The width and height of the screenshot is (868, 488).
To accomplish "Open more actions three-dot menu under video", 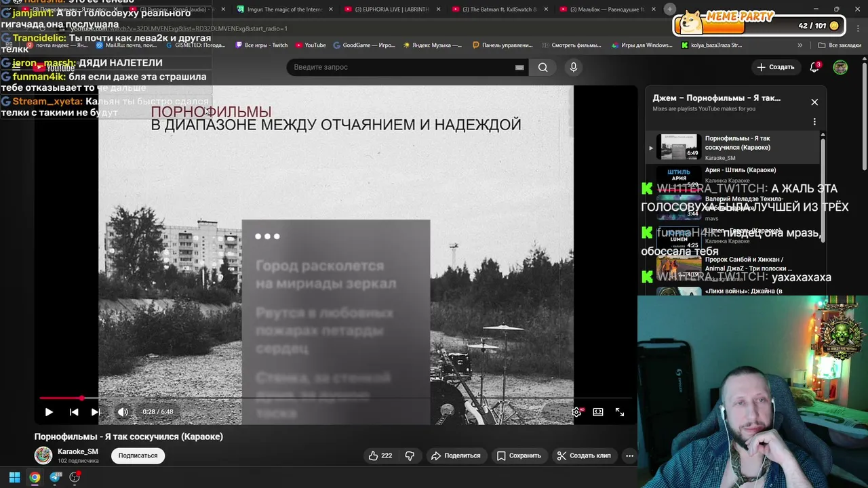I will 629,455.
